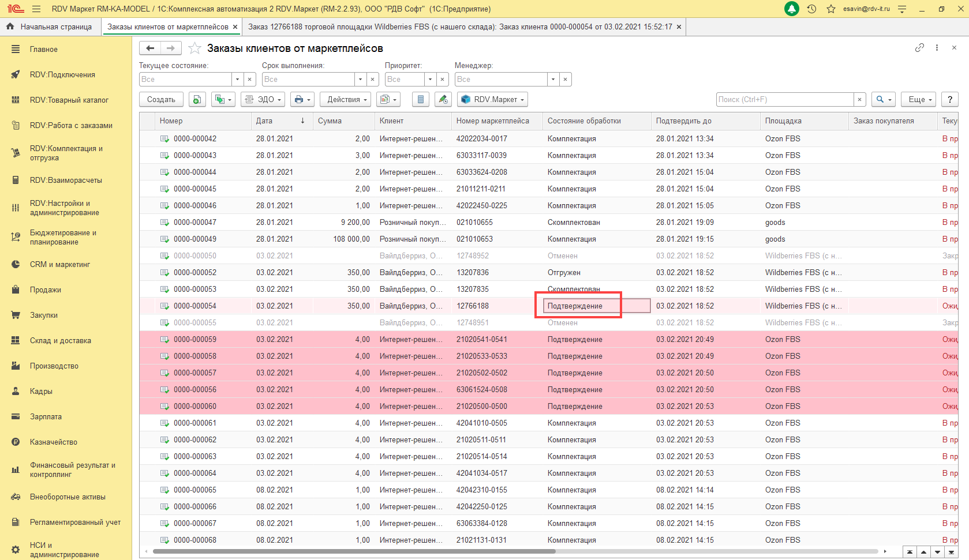Screen dimensions: 969x560
Task: Click the horizontal scrollbar under the table
Action: click(353, 551)
